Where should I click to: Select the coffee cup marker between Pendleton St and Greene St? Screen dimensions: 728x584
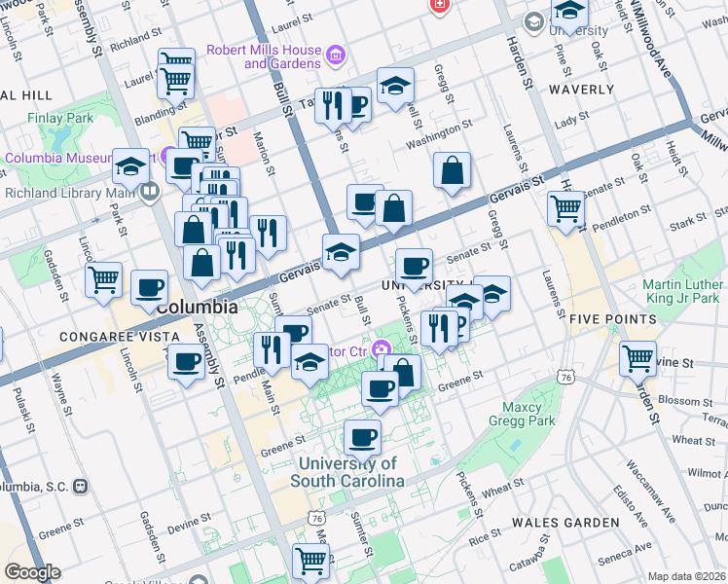381,389
